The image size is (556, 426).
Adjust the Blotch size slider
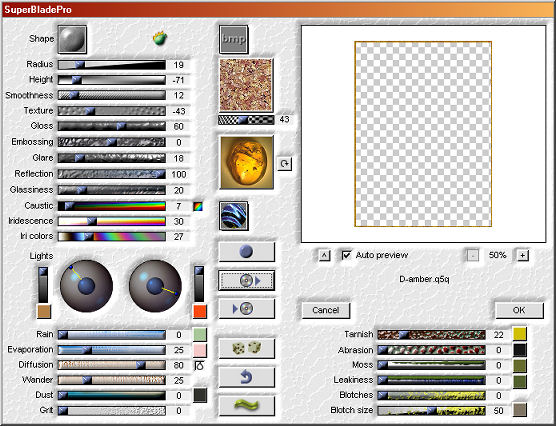pyautogui.click(x=431, y=411)
